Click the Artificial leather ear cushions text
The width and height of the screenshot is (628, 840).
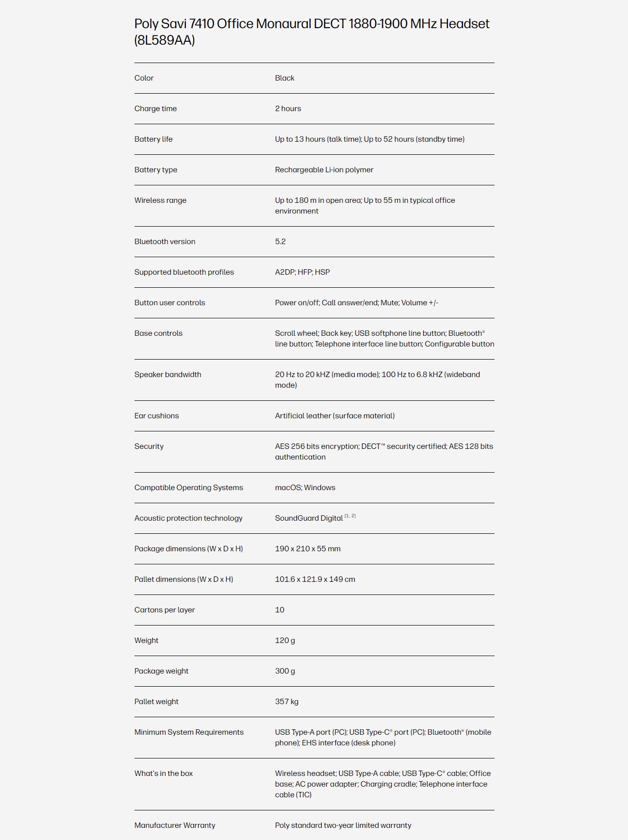tap(335, 416)
